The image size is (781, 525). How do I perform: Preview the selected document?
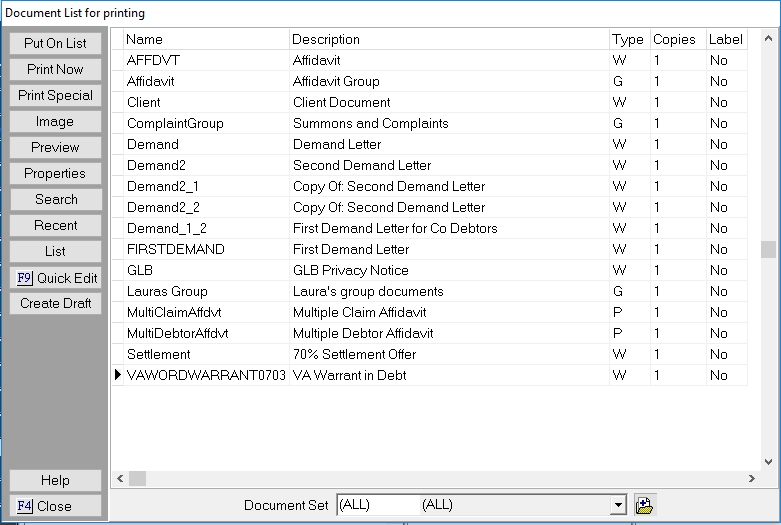point(56,147)
